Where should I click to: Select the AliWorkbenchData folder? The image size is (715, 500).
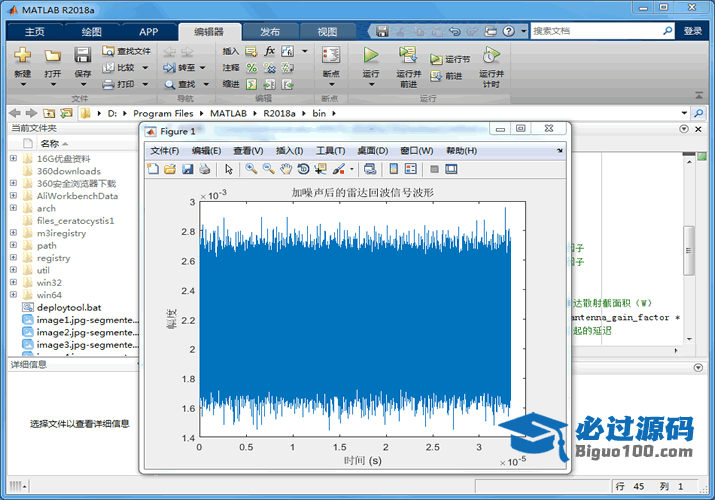(x=77, y=196)
